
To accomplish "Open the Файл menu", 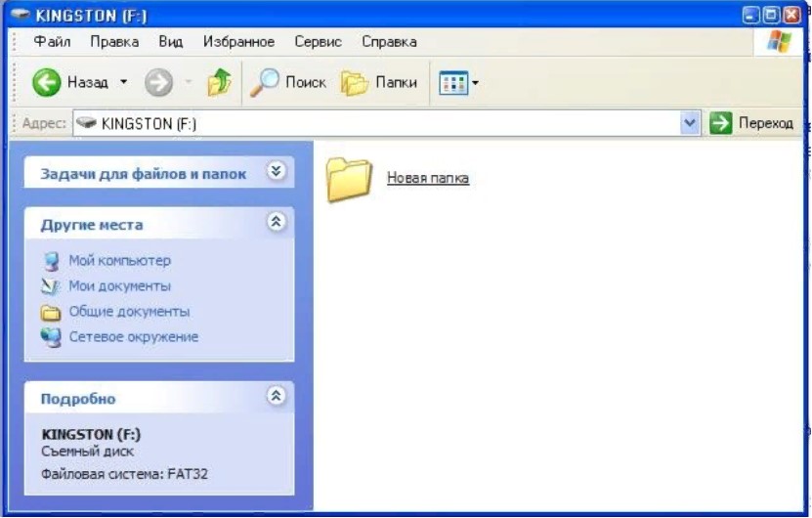I will [x=52, y=42].
